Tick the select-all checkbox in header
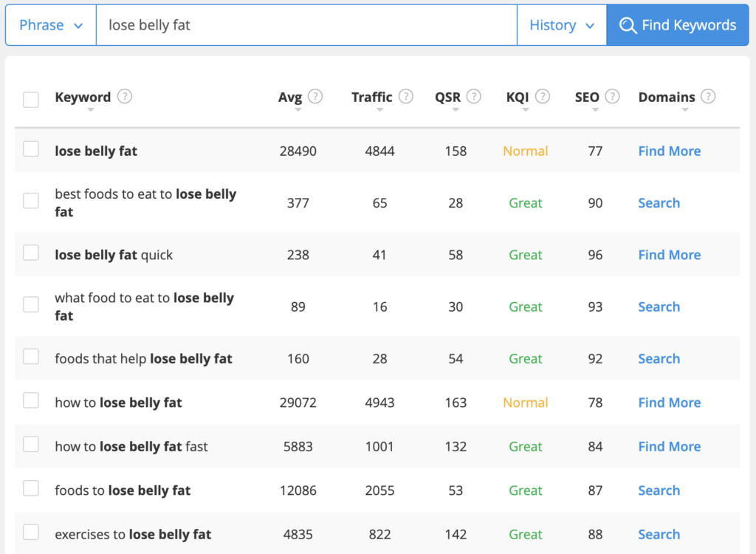 (31, 100)
